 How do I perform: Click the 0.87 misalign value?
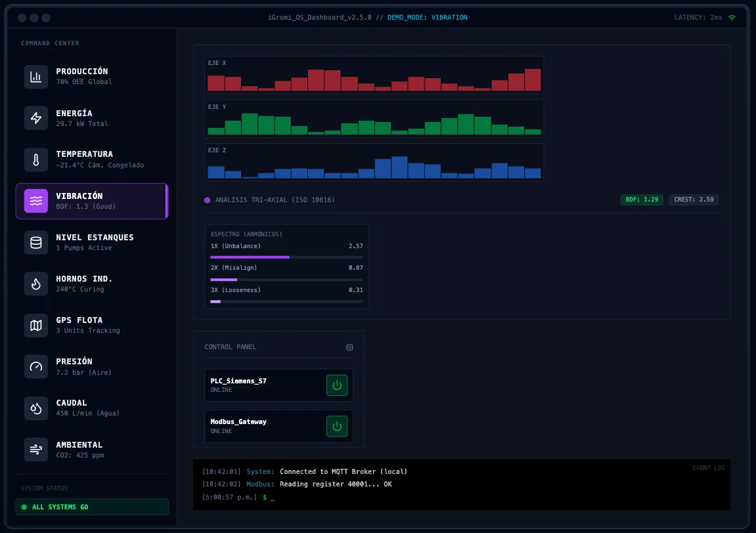[356, 268]
